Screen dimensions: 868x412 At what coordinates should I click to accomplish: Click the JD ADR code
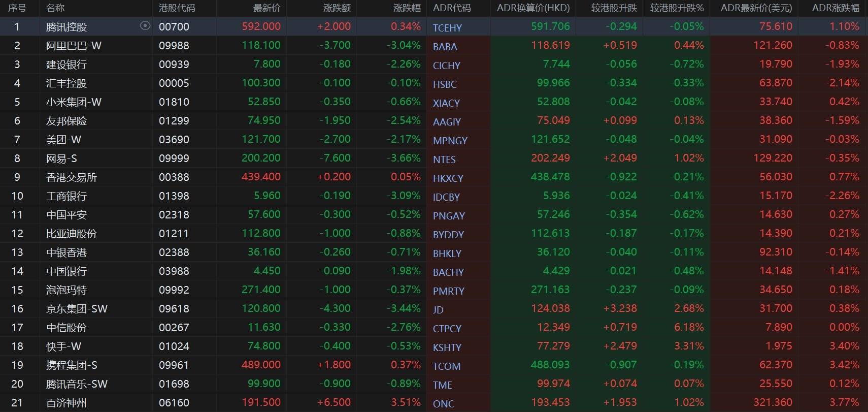click(438, 310)
